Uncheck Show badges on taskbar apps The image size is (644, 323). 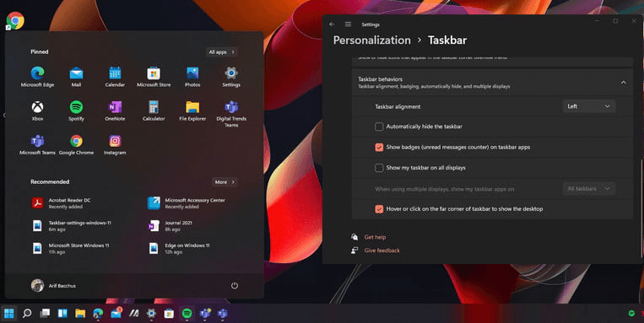pyautogui.click(x=379, y=147)
